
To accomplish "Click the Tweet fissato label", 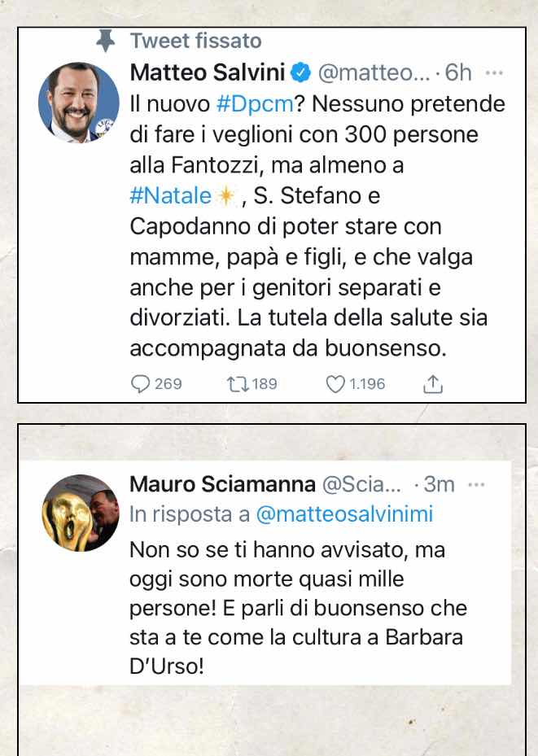I will tap(195, 41).
